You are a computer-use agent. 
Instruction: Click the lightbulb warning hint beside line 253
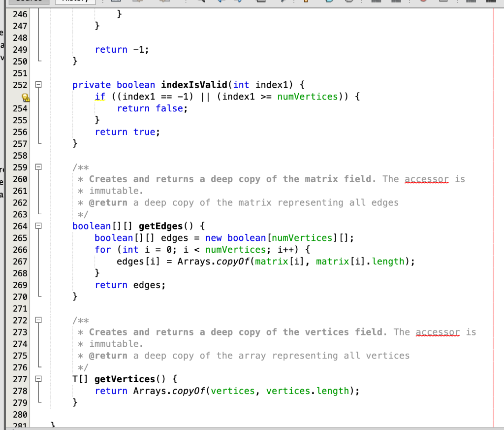[26, 98]
